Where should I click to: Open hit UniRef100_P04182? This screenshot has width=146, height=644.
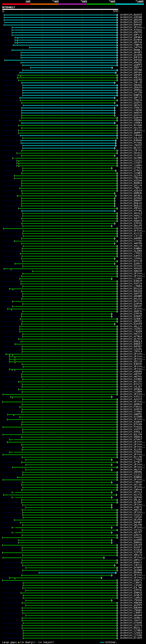[x=131, y=538]
